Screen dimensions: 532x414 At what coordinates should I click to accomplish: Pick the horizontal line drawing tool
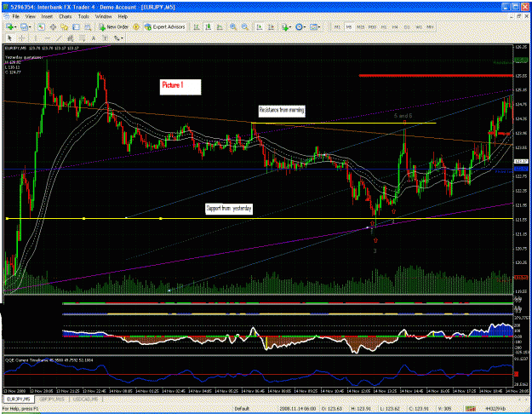tap(48, 38)
